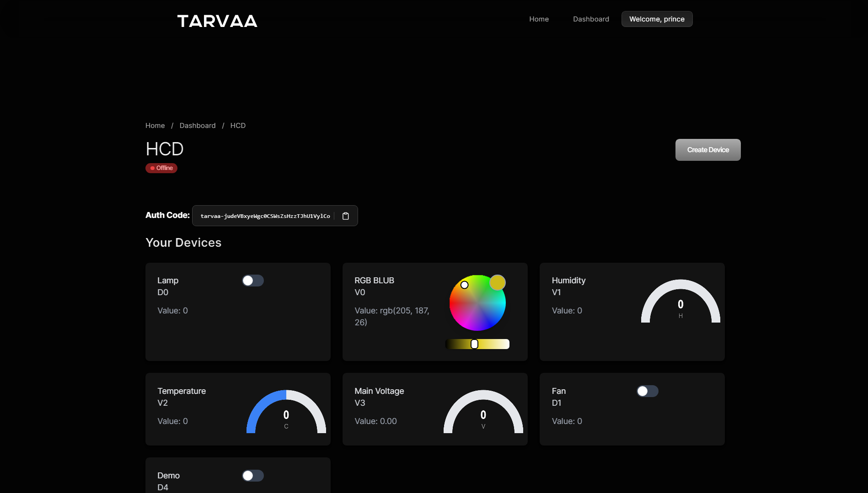Open Home from the top navigation
Viewport: 868px width, 493px height.
(x=539, y=19)
